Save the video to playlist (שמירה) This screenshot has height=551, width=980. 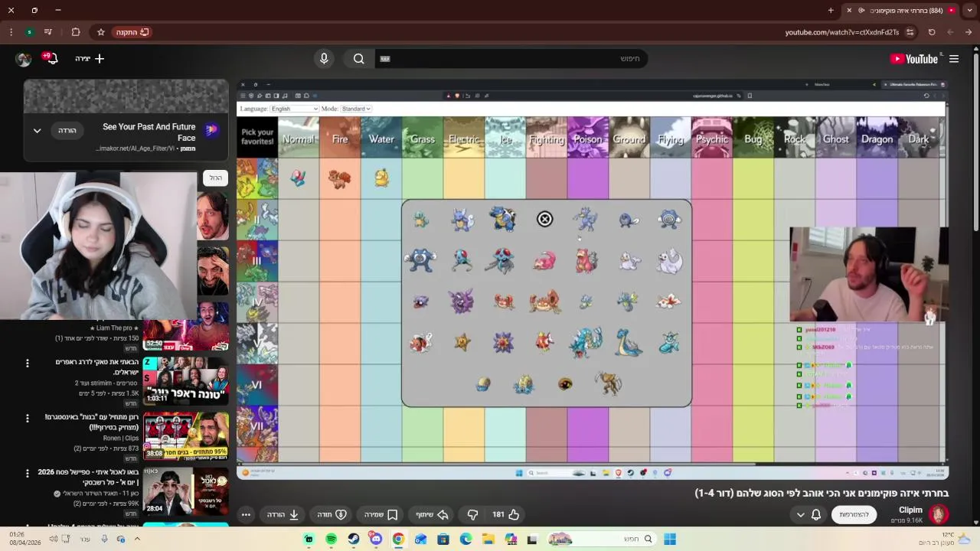click(x=381, y=514)
